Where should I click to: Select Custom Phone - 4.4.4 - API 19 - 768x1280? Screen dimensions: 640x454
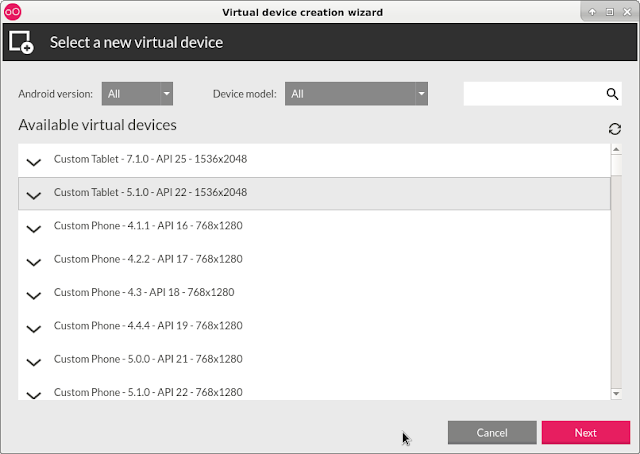pos(314,327)
